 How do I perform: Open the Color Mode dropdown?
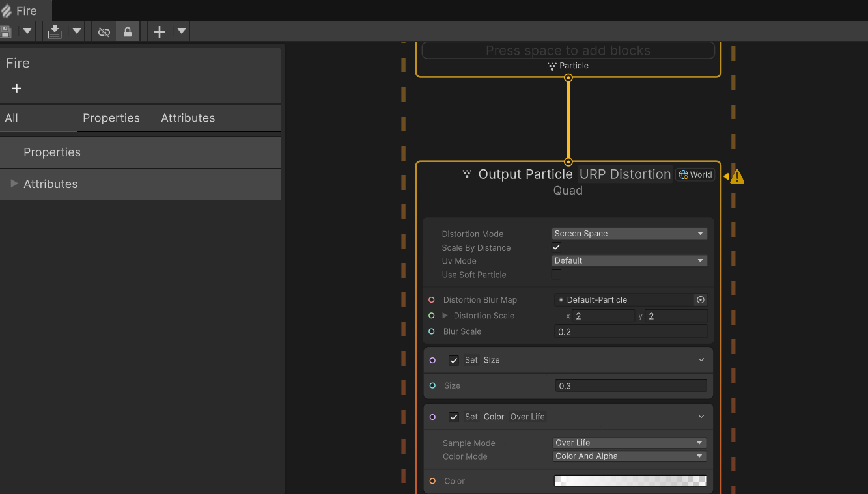[629, 456]
